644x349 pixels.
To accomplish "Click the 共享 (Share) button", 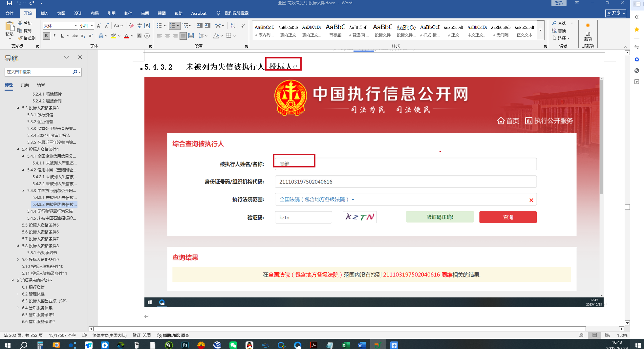I will (x=615, y=13).
